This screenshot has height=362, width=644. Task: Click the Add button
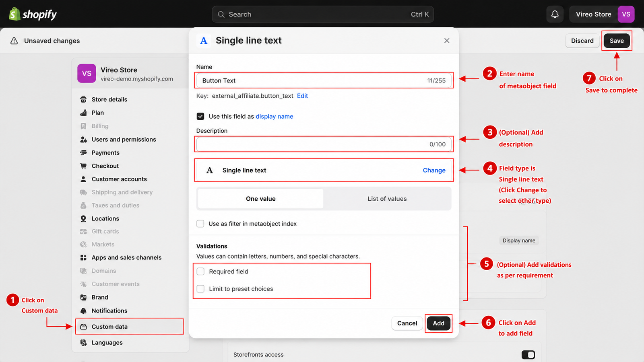pos(438,323)
